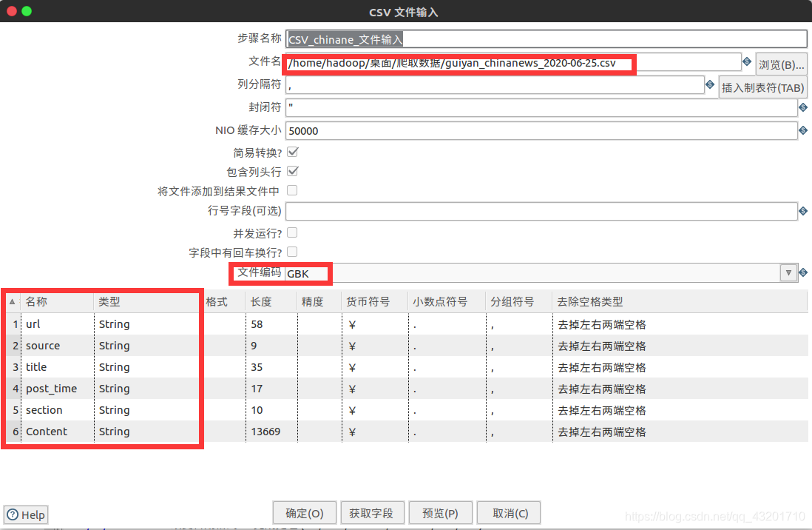Select the url field name cell
The width and height of the screenshot is (812, 530).
point(58,324)
